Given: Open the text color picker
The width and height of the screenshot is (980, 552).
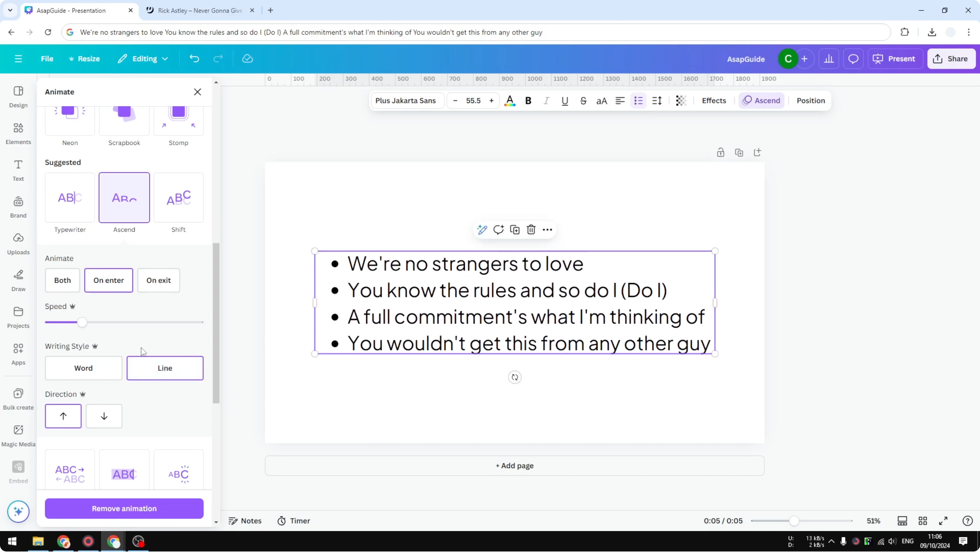Looking at the screenshot, I should [x=510, y=101].
